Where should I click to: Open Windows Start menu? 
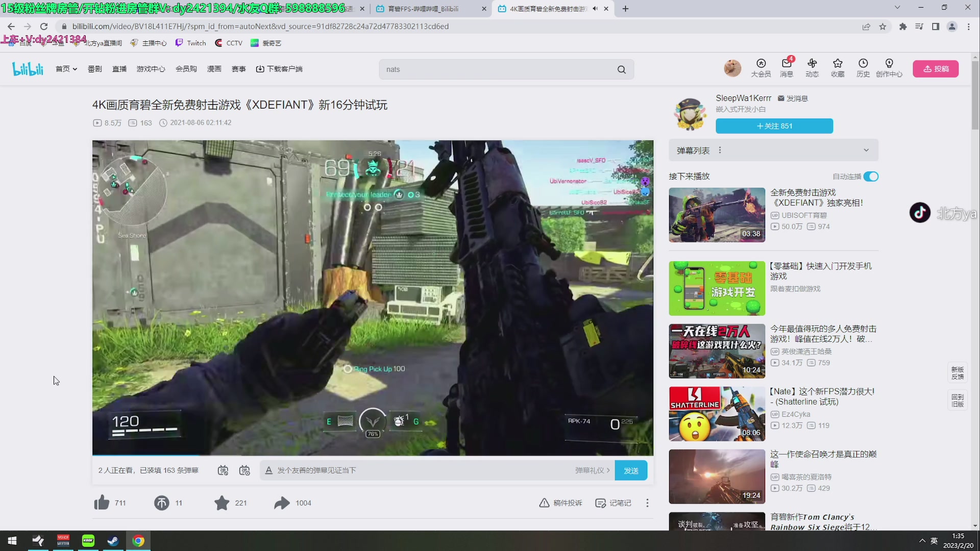(12, 541)
